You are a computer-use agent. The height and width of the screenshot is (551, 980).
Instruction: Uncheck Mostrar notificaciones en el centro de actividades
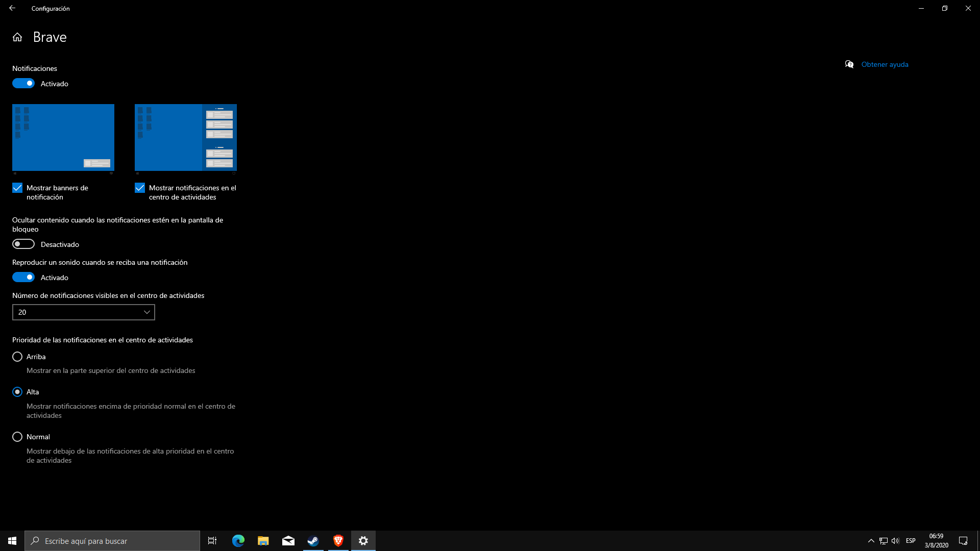pyautogui.click(x=140, y=188)
